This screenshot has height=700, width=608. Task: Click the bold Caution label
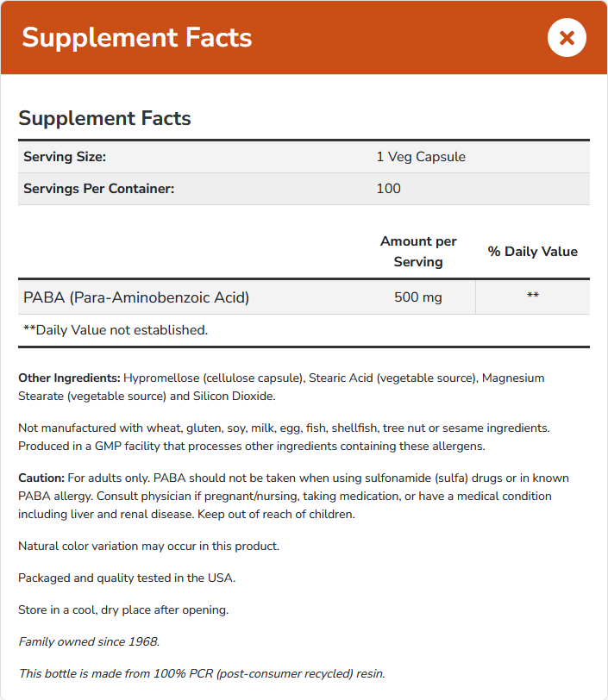pyautogui.click(x=41, y=478)
